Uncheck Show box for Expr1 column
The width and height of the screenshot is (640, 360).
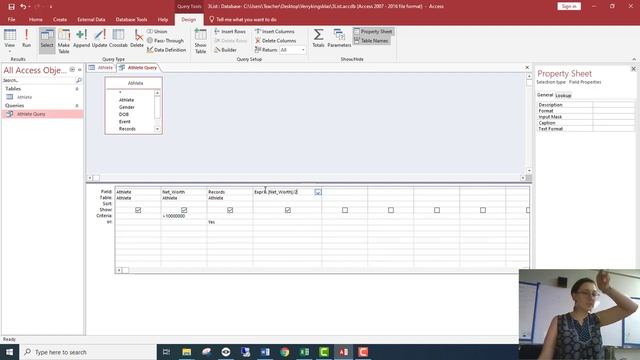(x=288, y=210)
